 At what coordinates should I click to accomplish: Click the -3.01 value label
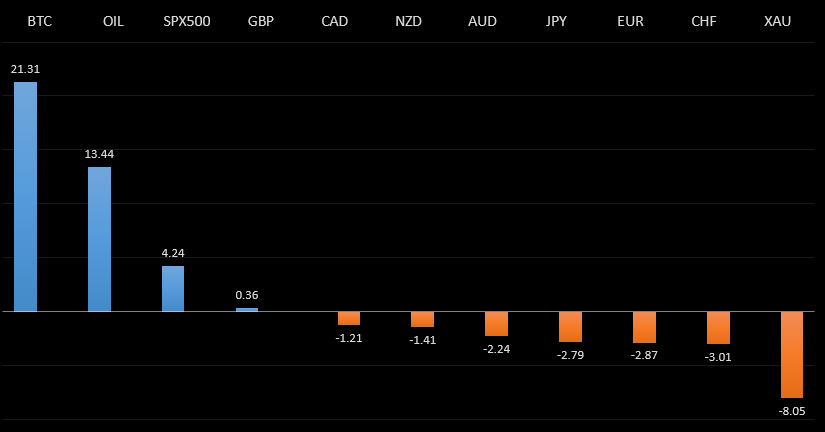718,357
